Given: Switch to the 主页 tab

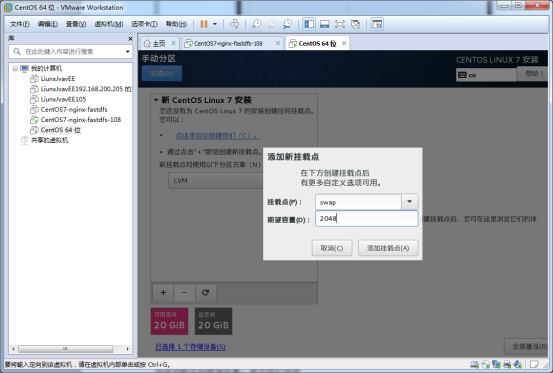Looking at the screenshot, I should [155, 43].
